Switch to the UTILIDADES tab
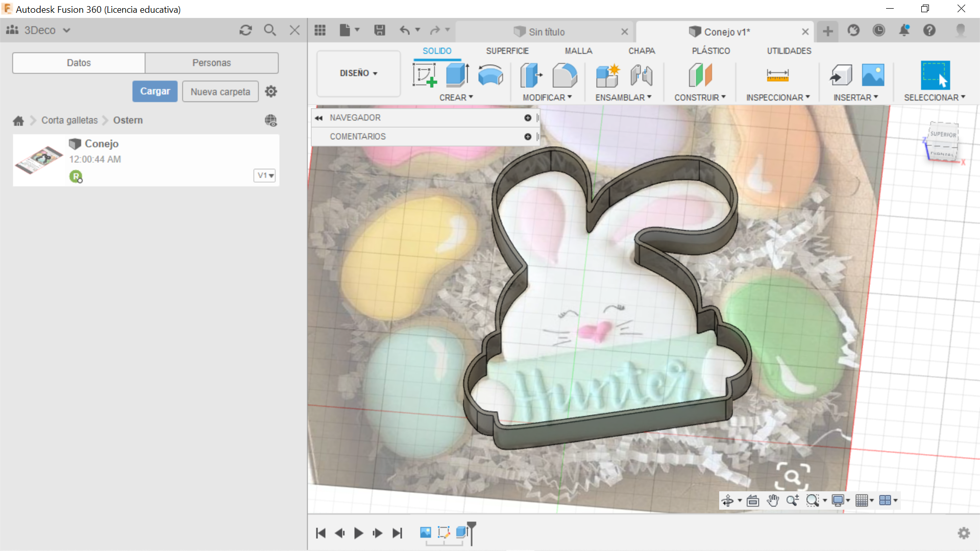Viewport: 980px width, 551px height. coord(789,51)
